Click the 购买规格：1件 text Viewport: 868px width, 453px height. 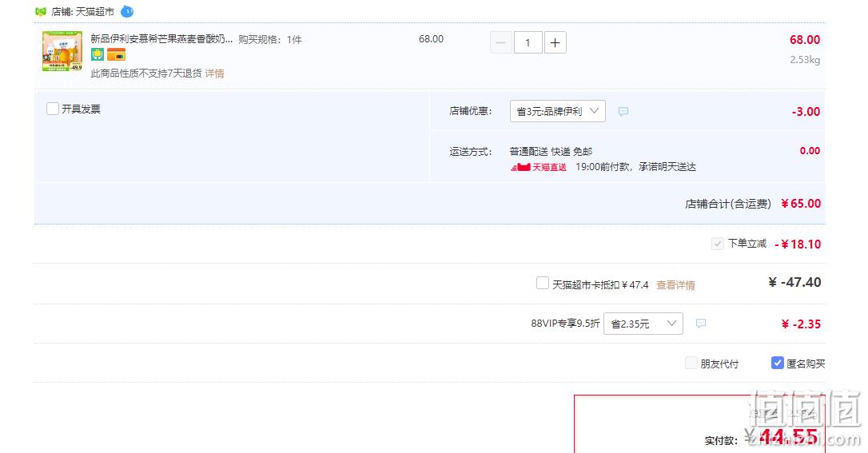(270, 40)
